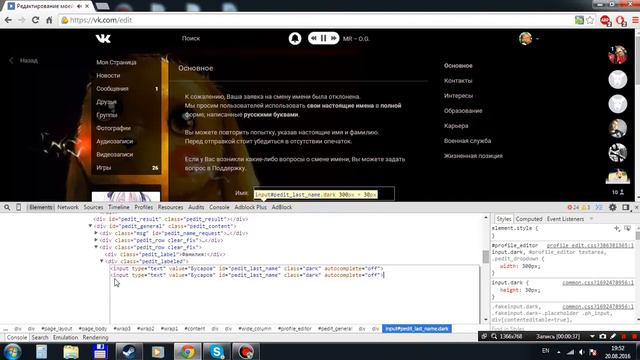Viewport: 640px width, 360px height.
Task: Switch to the DevTools Timeline tab
Action: pos(118,207)
